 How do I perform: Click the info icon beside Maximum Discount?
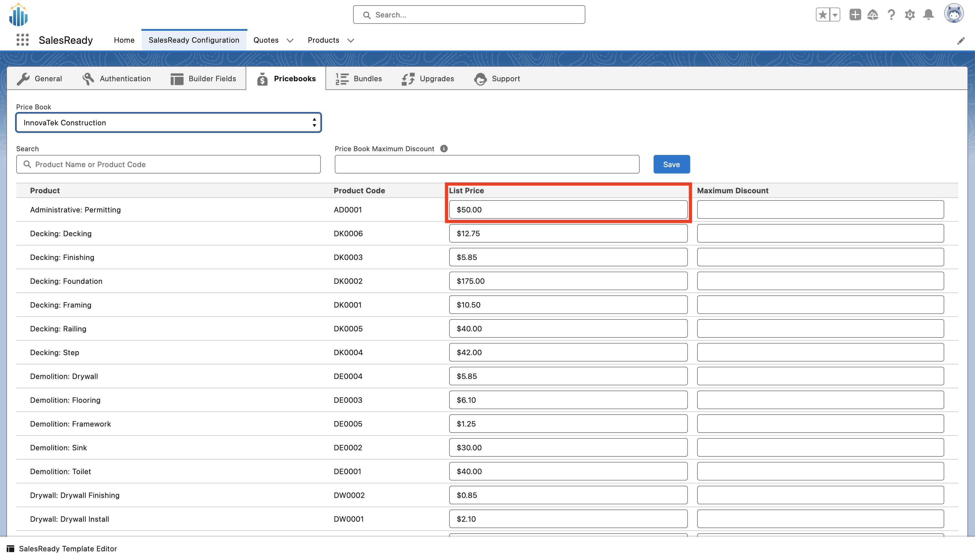[x=444, y=149]
